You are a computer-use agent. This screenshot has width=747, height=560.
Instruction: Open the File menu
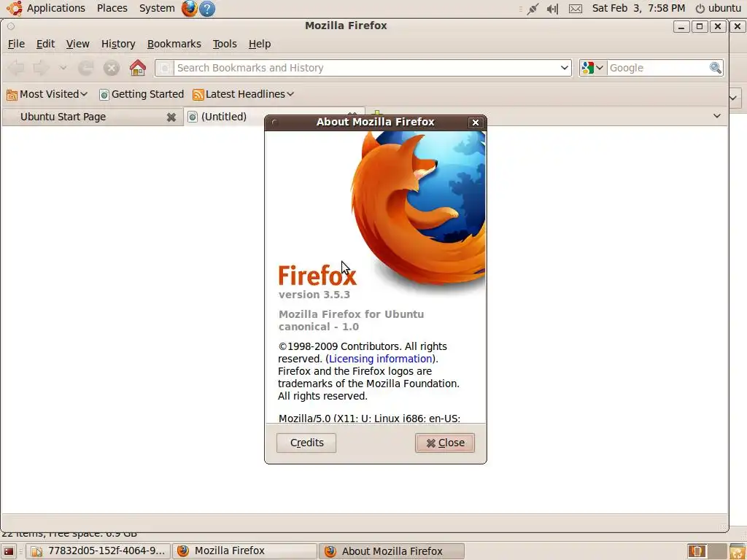[x=16, y=44]
